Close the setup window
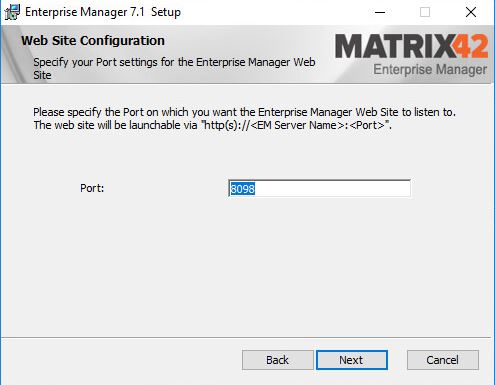This screenshot has height=385, width=495. click(x=471, y=12)
